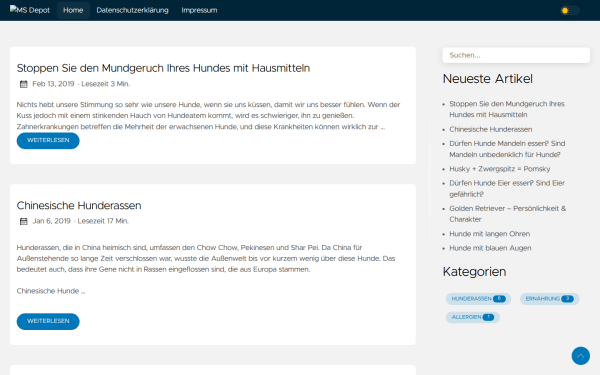Image resolution: width=600 pixels, height=375 pixels.
Task: Open sidebar link Husky + Zwergspitz = Pomsky
Action: click(500, 169)
